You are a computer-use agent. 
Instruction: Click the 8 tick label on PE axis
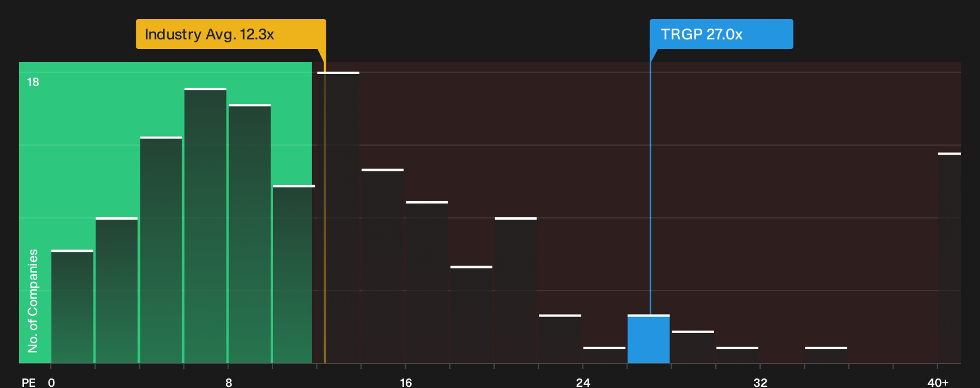coord(229,383)
